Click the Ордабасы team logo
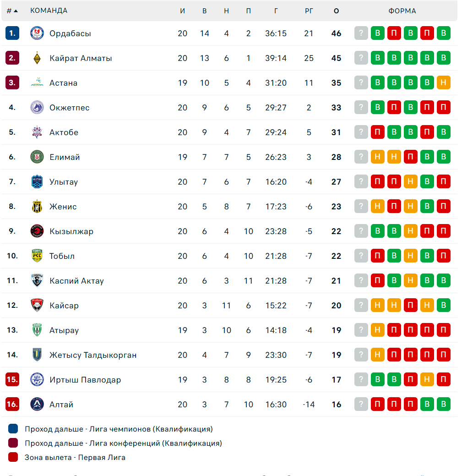 click(37, 33)
